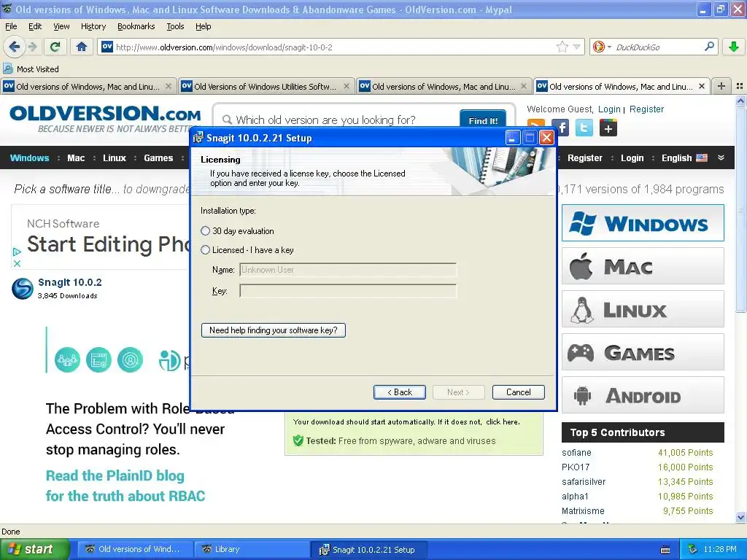Click the Find It! search button
This screenshot has height=560, width=747.
[x=483, y=120]
